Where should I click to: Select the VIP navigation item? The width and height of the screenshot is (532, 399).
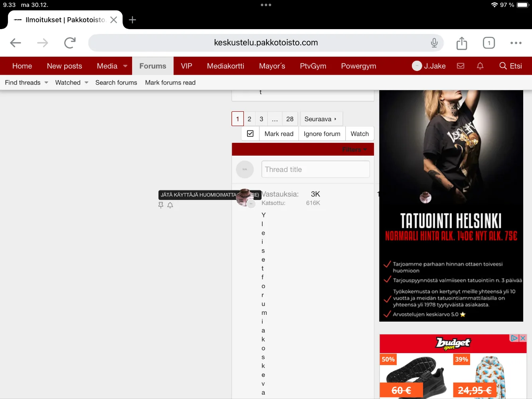tap(186, 66)
